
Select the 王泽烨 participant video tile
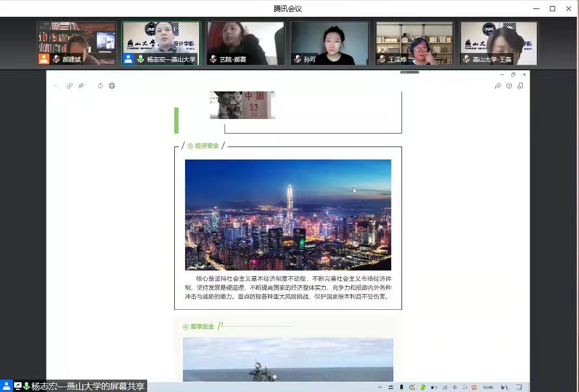414,43
